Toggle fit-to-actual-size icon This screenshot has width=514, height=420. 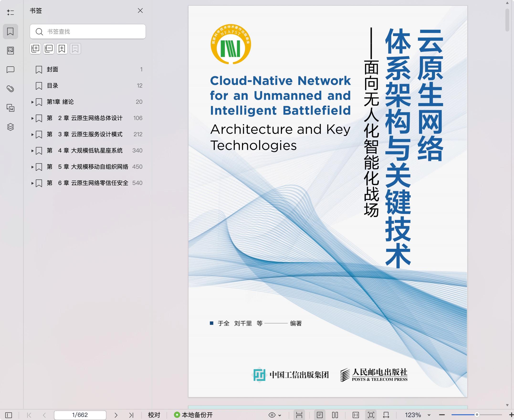[356, 415]
